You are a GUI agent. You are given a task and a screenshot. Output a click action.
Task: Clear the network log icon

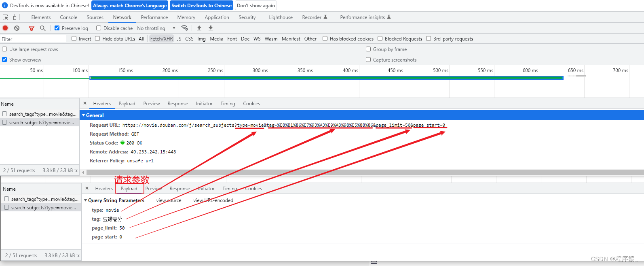(17, 28)
